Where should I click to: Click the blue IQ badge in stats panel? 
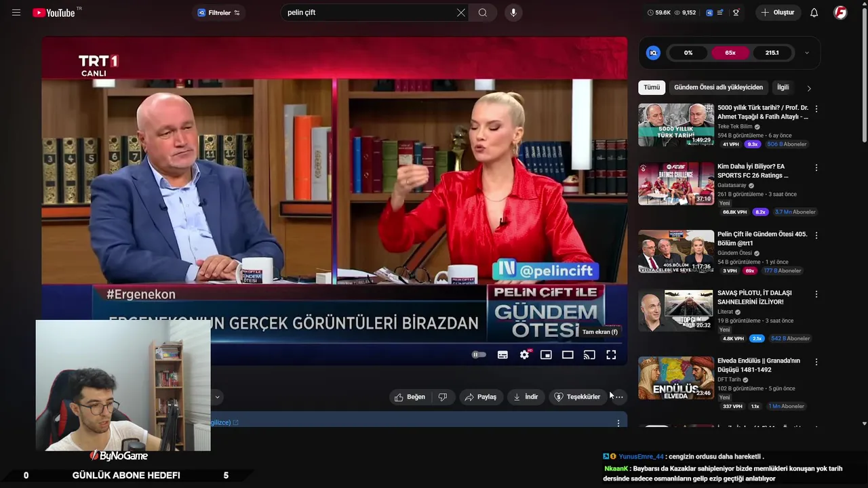(x=653, y=53)
